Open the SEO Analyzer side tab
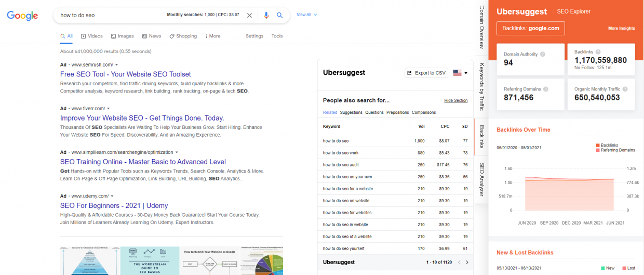This screenshot has width=644, height=275. 481,179
